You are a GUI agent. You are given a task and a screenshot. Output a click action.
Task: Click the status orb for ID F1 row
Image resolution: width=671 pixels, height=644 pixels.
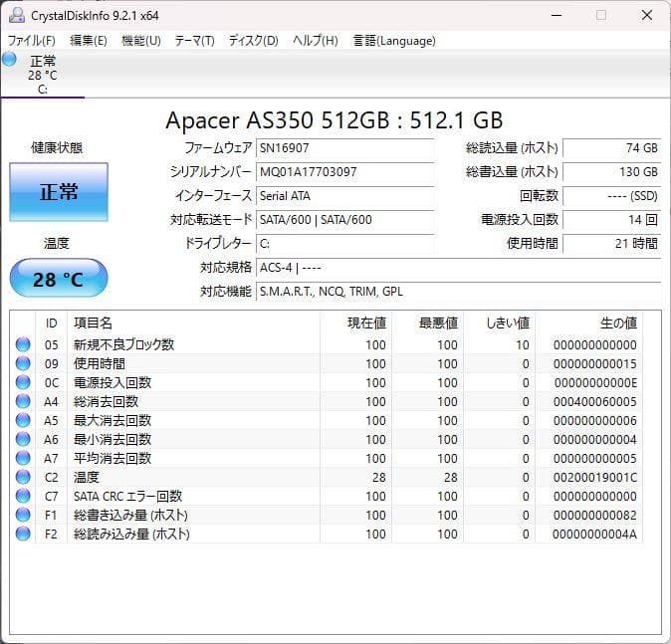23,515
